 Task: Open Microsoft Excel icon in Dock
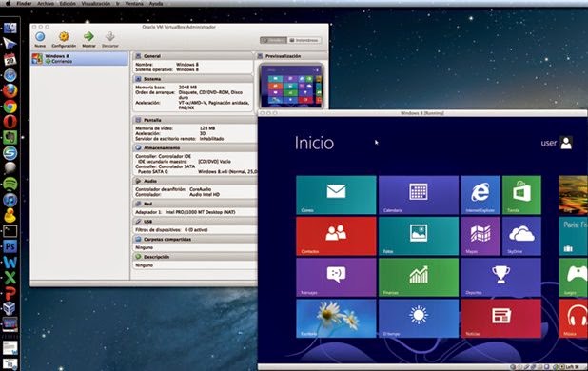coord(10,278)
